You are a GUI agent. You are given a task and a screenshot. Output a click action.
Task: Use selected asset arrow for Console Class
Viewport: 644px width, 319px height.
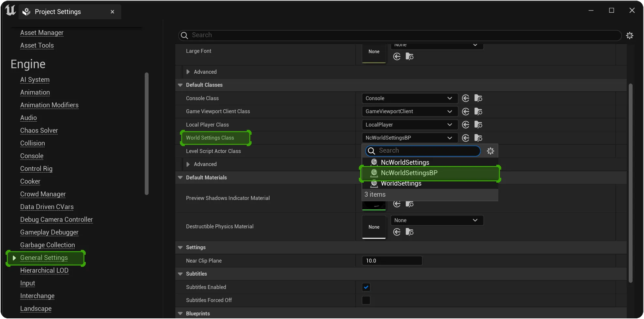[466, 98]
